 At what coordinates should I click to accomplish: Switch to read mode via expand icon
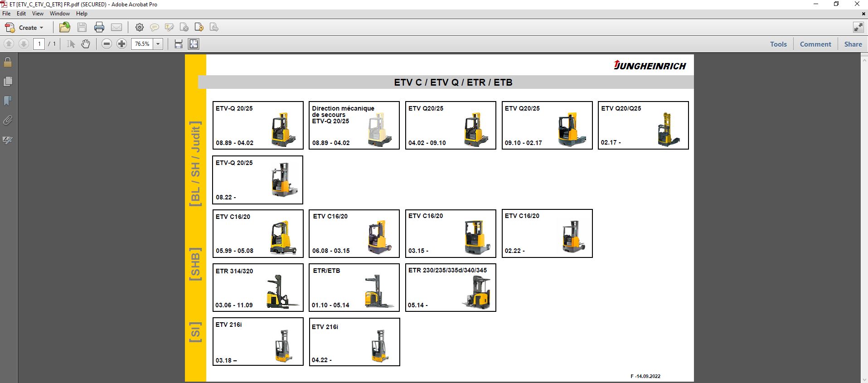point(858,28)
